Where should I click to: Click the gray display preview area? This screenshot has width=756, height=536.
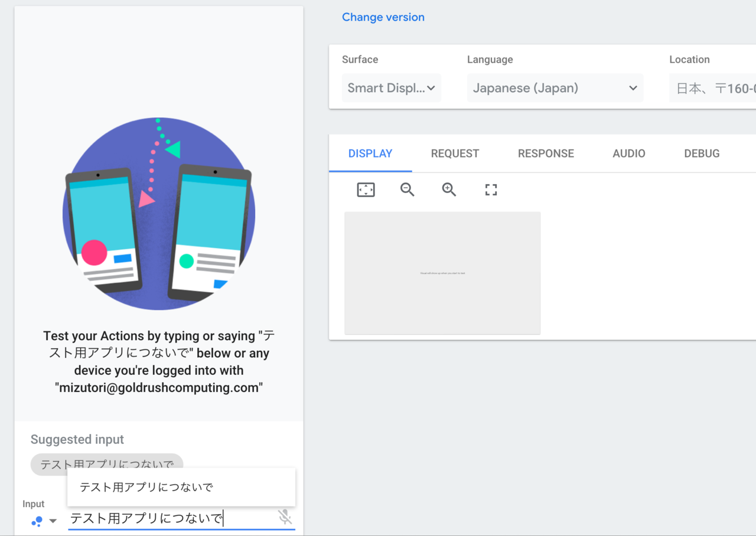click(442, 273)
